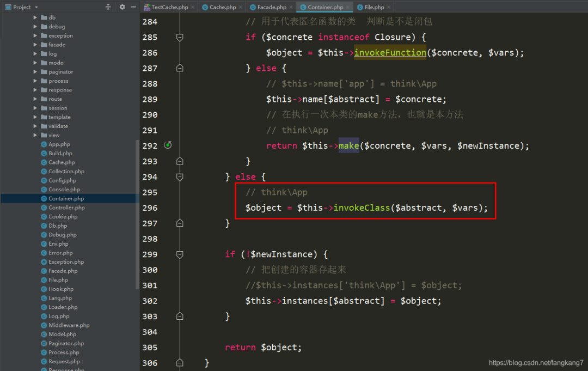Open Db.php file
588x371 pixels.
pyautogui.click(x=54, y=226)
